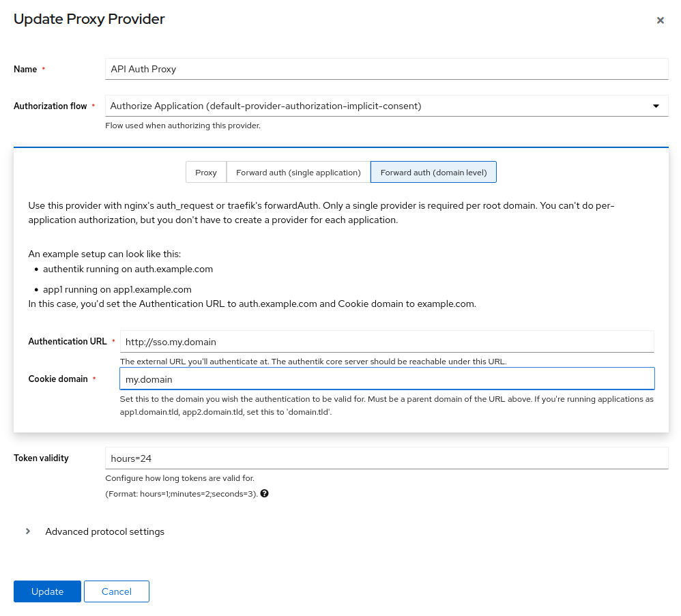Focus the Authentication URL input
Viewport: 681px width, 616px height.
[x=386, y=341]
